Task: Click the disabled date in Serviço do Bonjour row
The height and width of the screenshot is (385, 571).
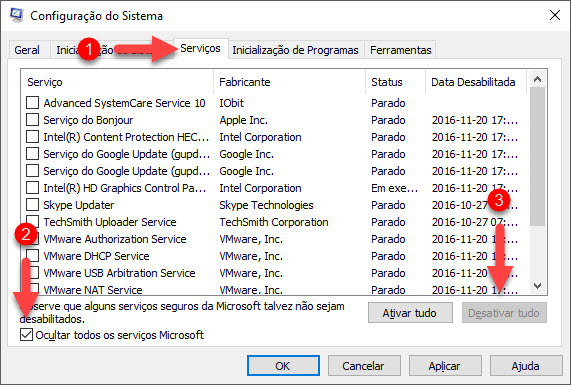Action: [475, 120]
